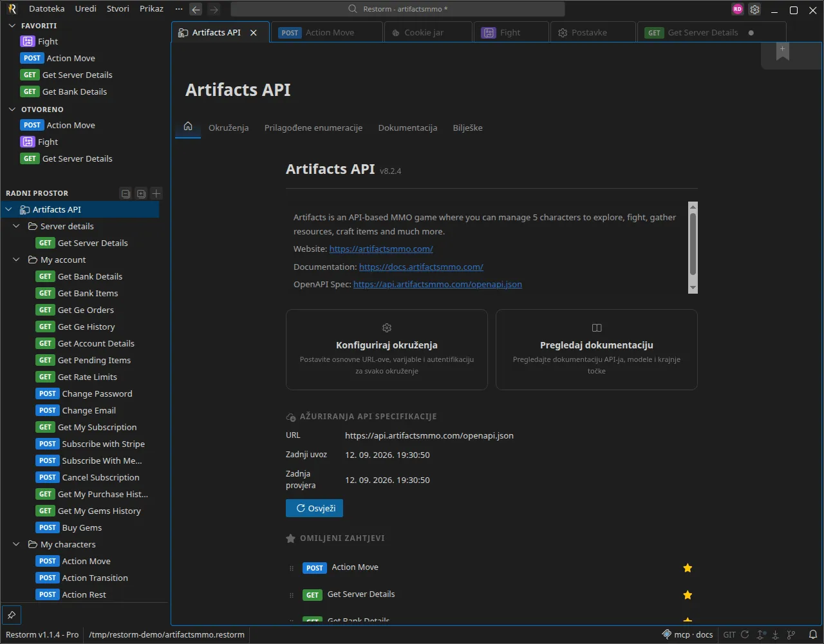Click the Fight icon under Favoriti
Viewport: 824px width, 644px height.
pyautogui.click(x=27, y=41)
